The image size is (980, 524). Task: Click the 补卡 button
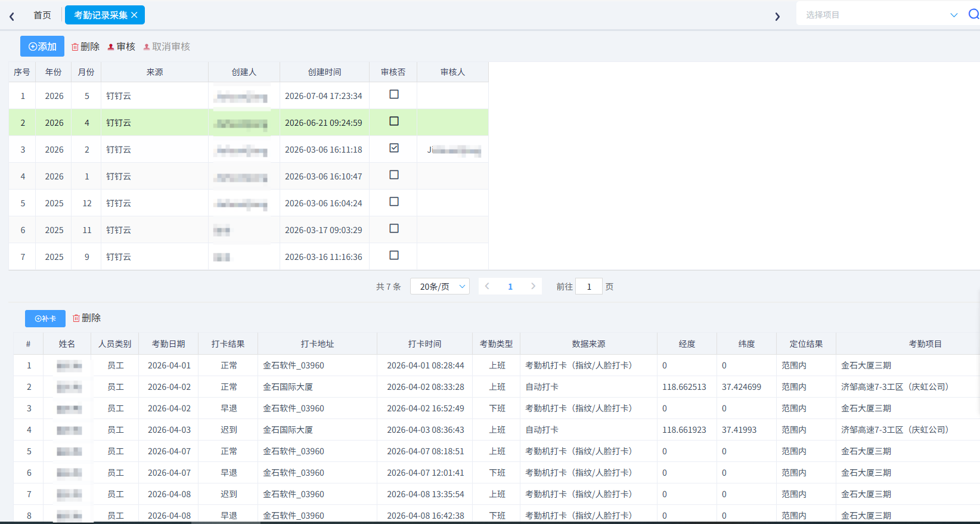coord(45,318)
